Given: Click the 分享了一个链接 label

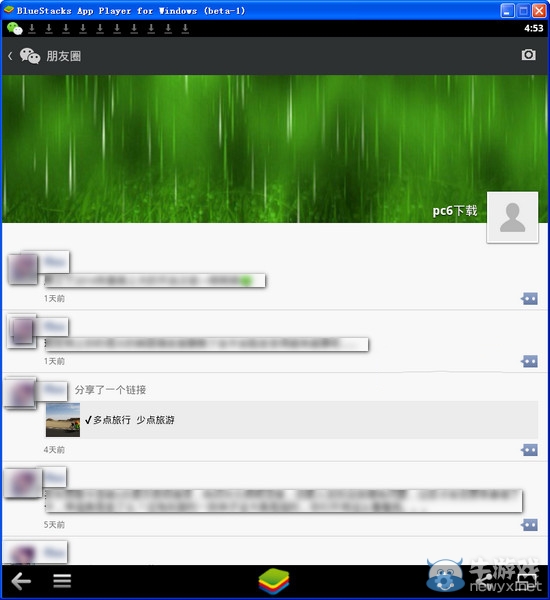Looking at the screenshot, I should [110, 390].
